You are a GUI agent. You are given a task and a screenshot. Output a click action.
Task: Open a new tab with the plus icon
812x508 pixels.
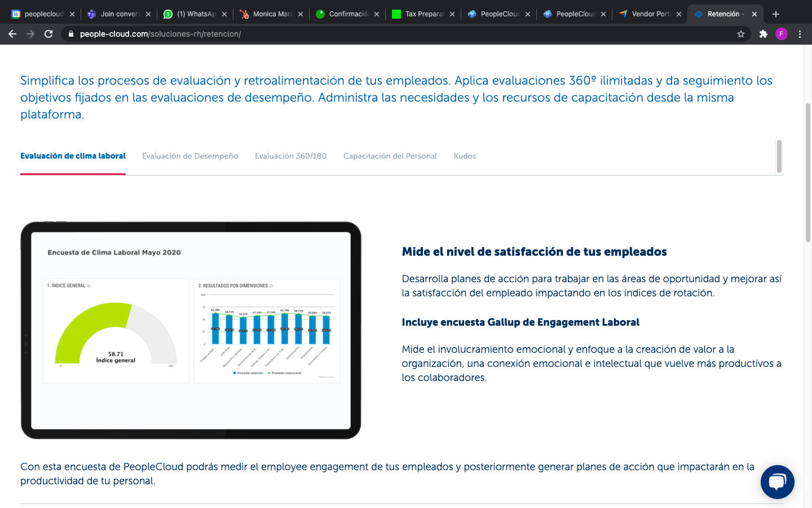pyautogui.click(x=775, y=14)
